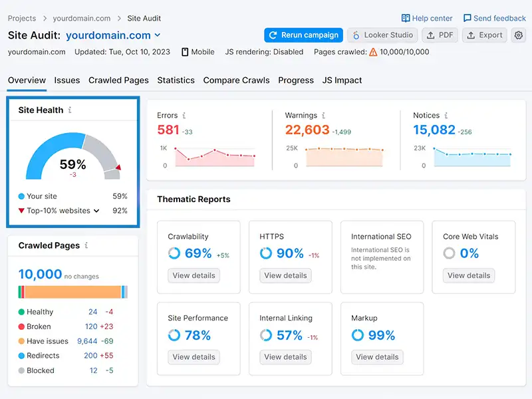Screen dimensions: 532x399
Task: Click Your site blue dot legend
Action: click(x=21, y=196)
